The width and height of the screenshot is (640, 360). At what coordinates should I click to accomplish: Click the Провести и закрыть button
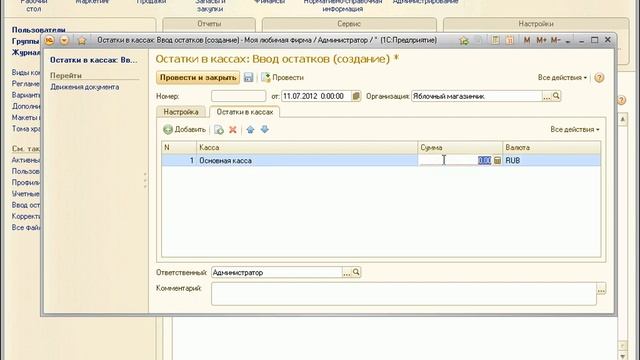pyautogui.click(x=198, y=78)
